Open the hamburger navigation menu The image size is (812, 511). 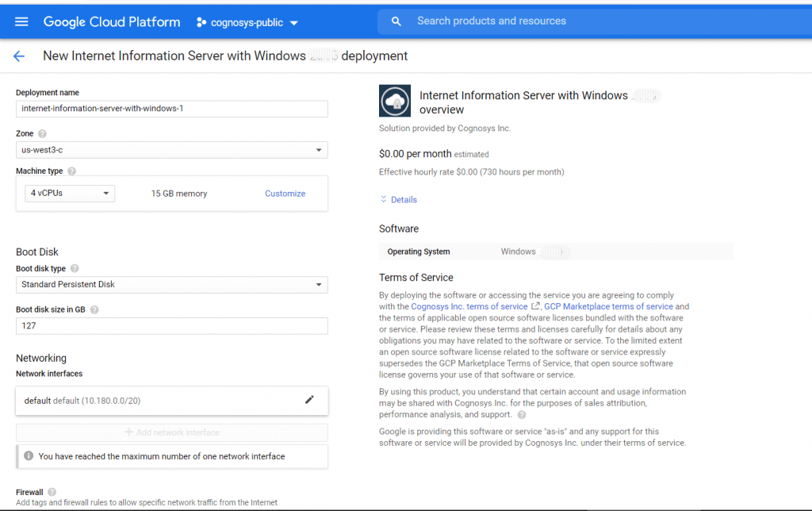click(x=21, y=22)
